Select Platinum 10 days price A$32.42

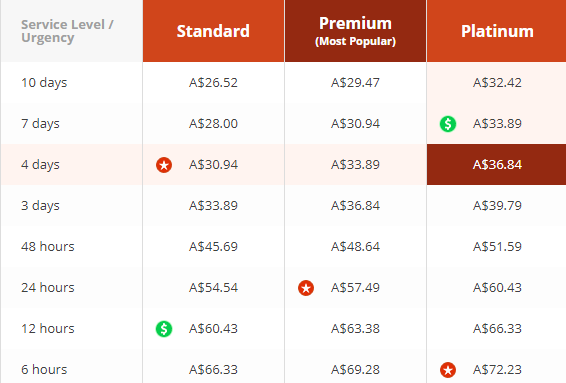pyautogui.click(x=497, y=83)
